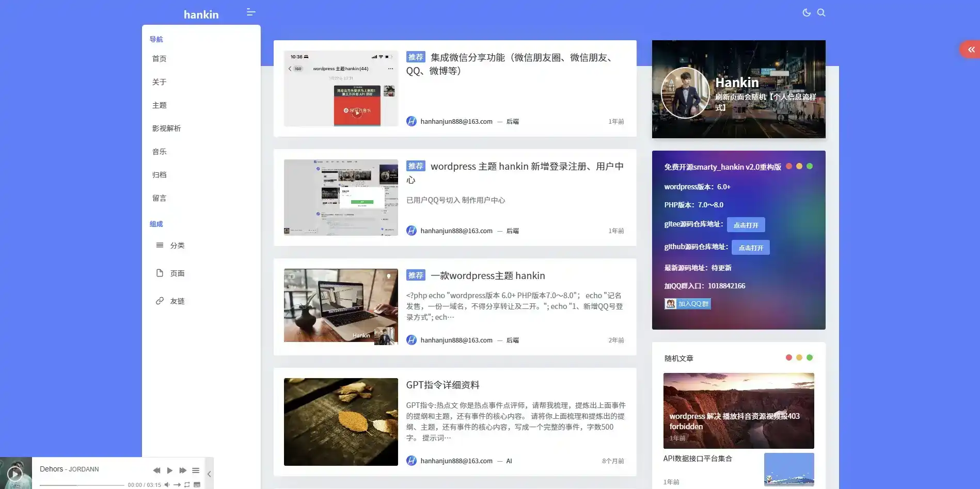The width and height of the screenshot is (980, 489).
Task: Open the music player playlist menu
Action: click(196, 470)
